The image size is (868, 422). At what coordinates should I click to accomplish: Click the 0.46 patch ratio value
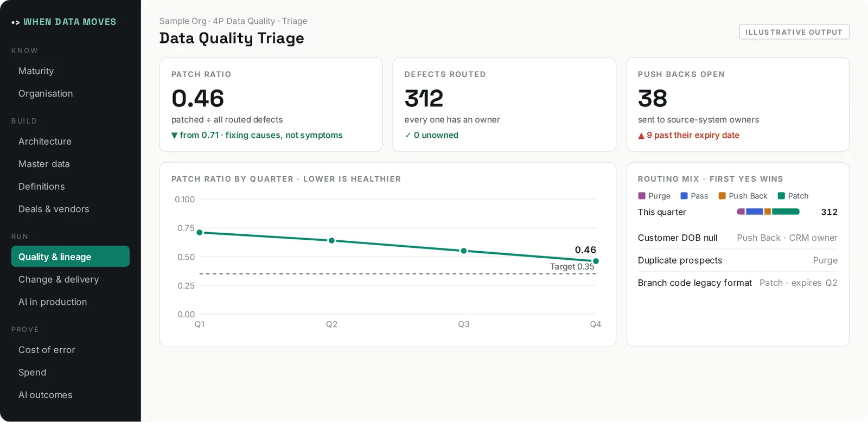[197, 99]
